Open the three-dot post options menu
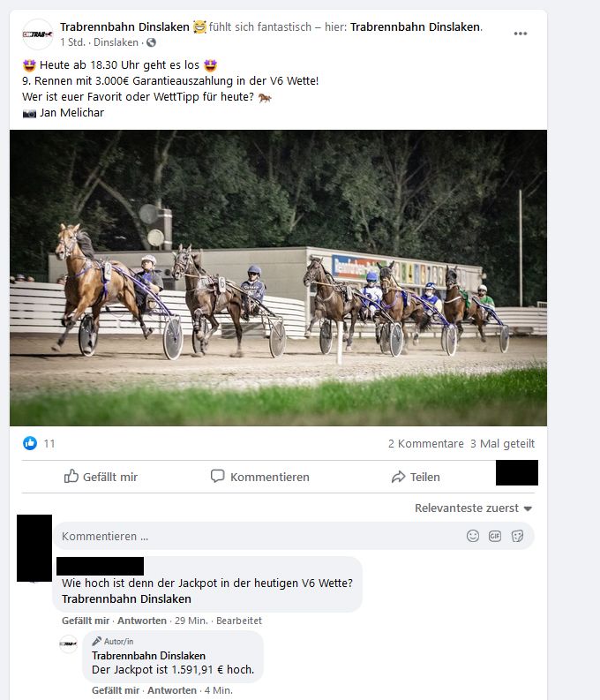 pos(521,34)
